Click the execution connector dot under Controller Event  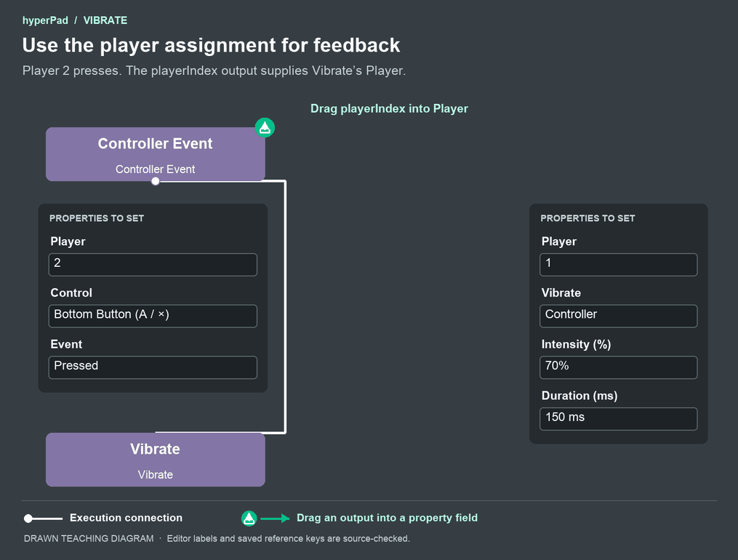click(x=156, y=181)
